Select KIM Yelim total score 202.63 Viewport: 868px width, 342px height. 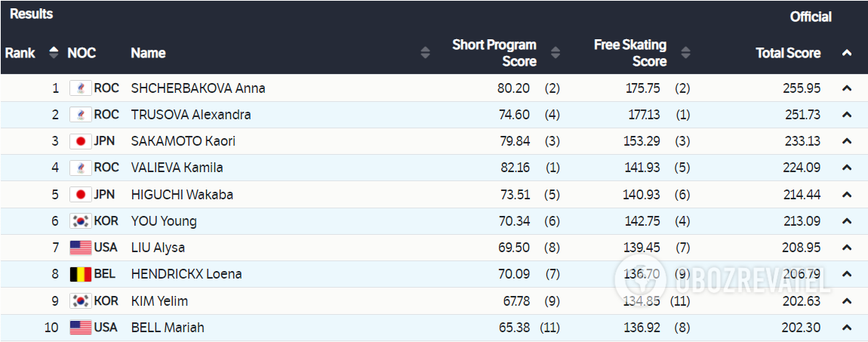tap(801, 301)
